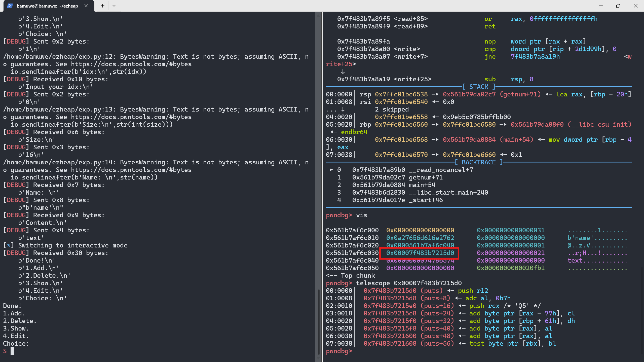Image resolution: width=644 pixels, height=362 pixels.
Task: Click the STACK section header
Action: click(x=479, y=87)
